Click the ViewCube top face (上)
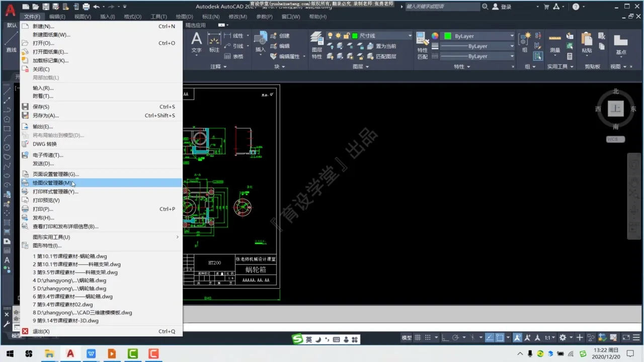The width and height of the screenshot is (644, 362). [616, 109]
